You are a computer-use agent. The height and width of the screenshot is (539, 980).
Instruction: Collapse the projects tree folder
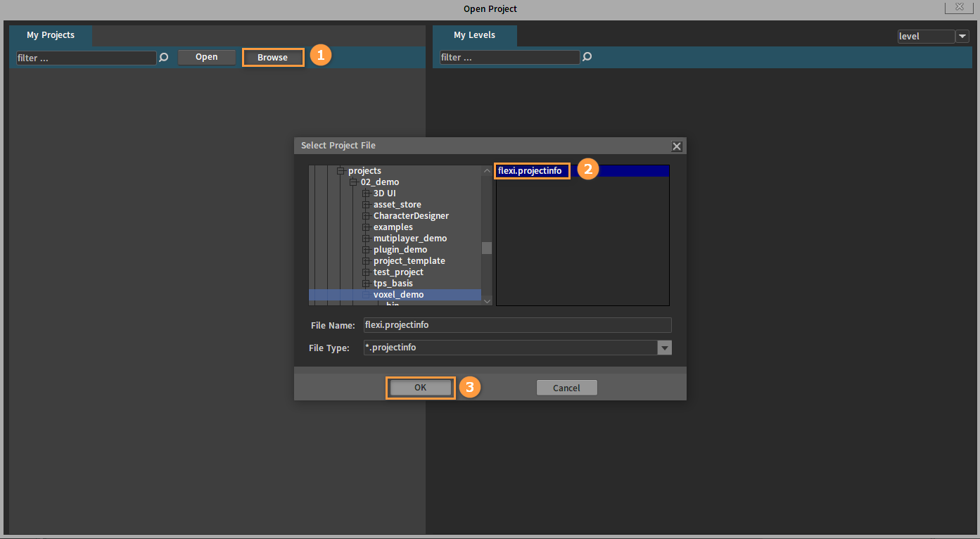click(x=341, y=171)
